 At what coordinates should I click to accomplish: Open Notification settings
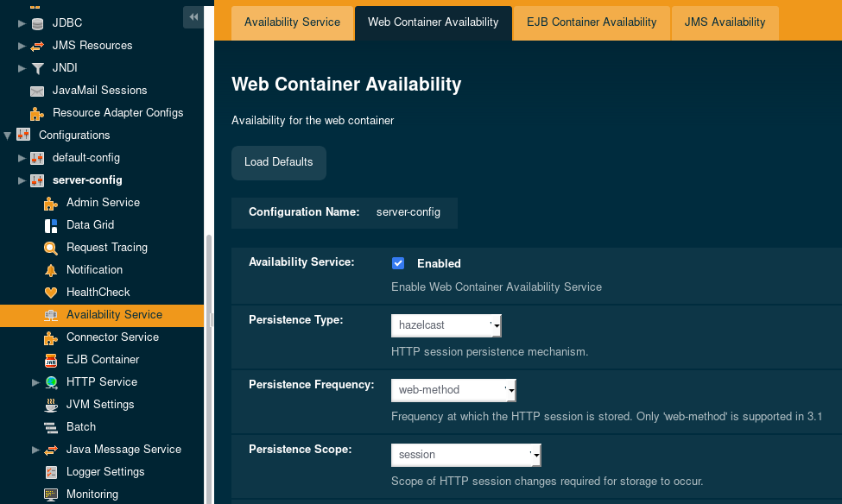tap(94, 269)
